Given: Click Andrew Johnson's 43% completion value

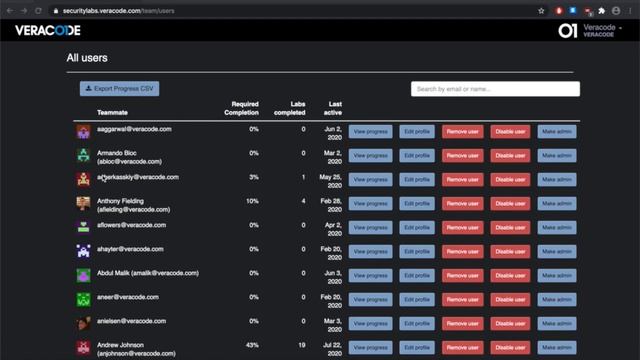Looking at the screenshot, I should click(252, 345).
